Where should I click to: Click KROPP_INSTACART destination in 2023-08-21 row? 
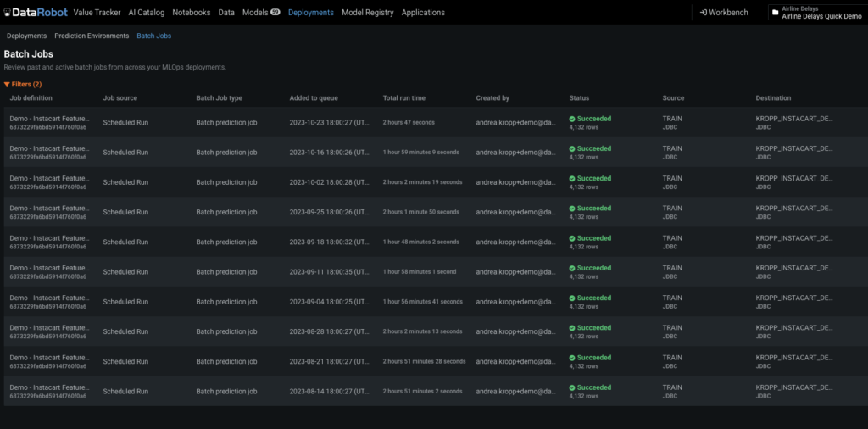(x=794, y=358)
